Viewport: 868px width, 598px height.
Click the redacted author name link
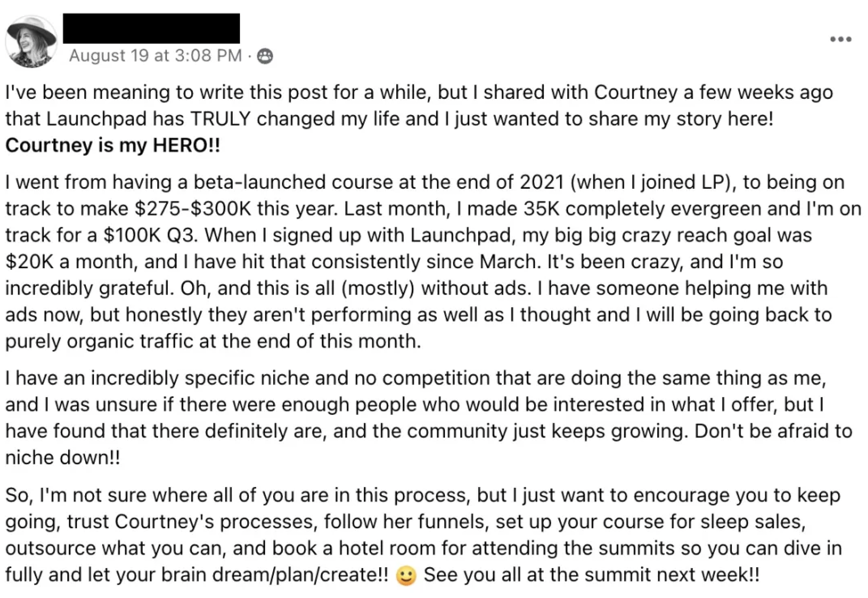point(151,28)
